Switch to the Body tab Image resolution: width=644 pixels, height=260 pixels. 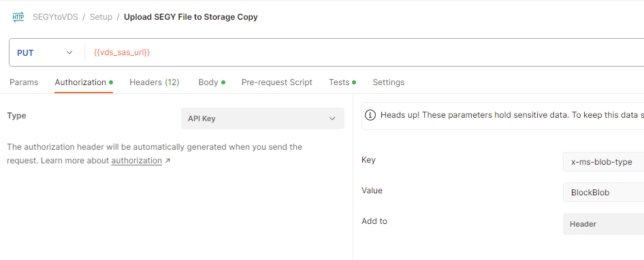coord(212,82)
